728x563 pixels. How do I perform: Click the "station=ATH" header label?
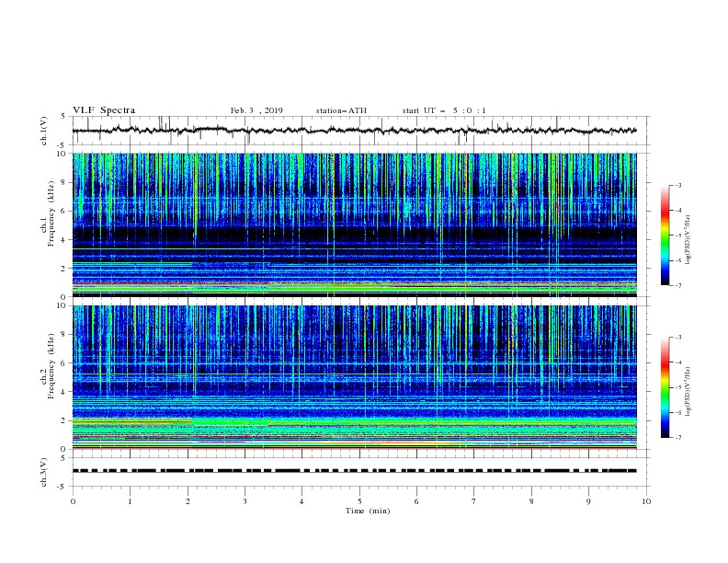pos(341,110)
